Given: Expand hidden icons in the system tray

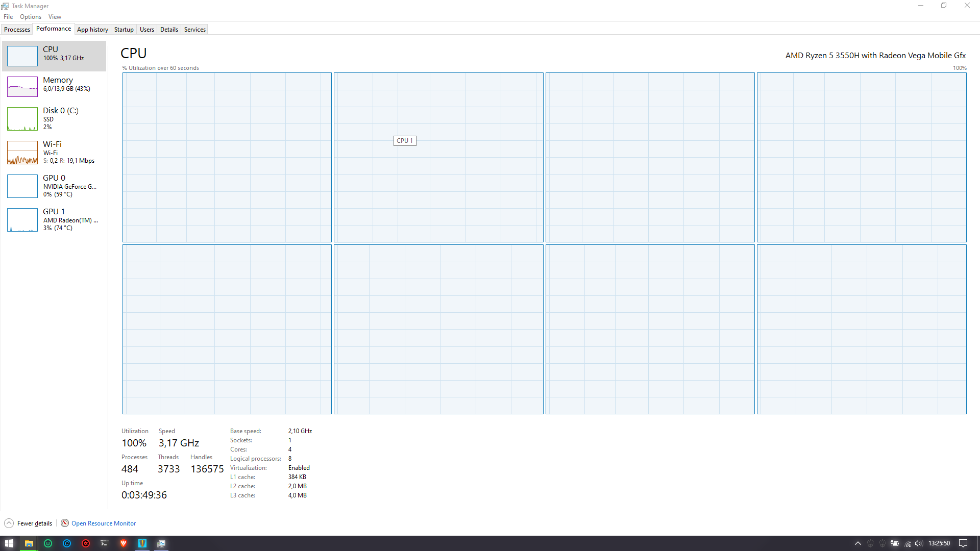Looking at the screenshot, I should (859, 543).
